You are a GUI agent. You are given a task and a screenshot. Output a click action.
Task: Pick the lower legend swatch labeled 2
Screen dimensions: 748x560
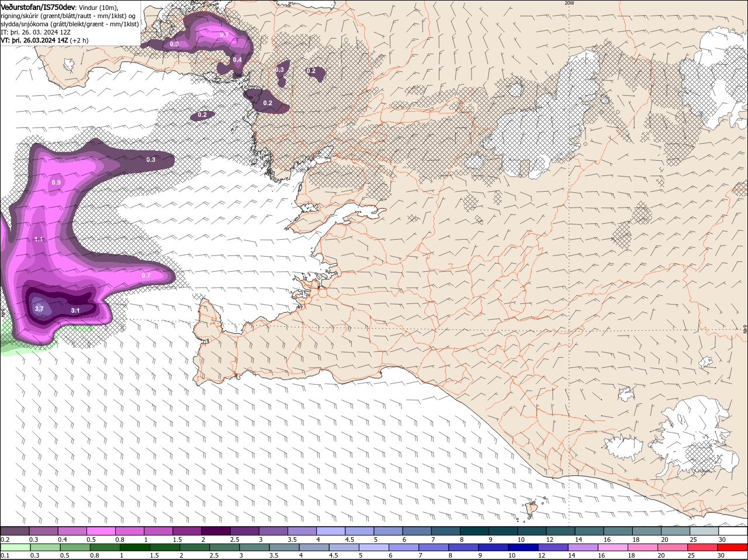[195, 548]
